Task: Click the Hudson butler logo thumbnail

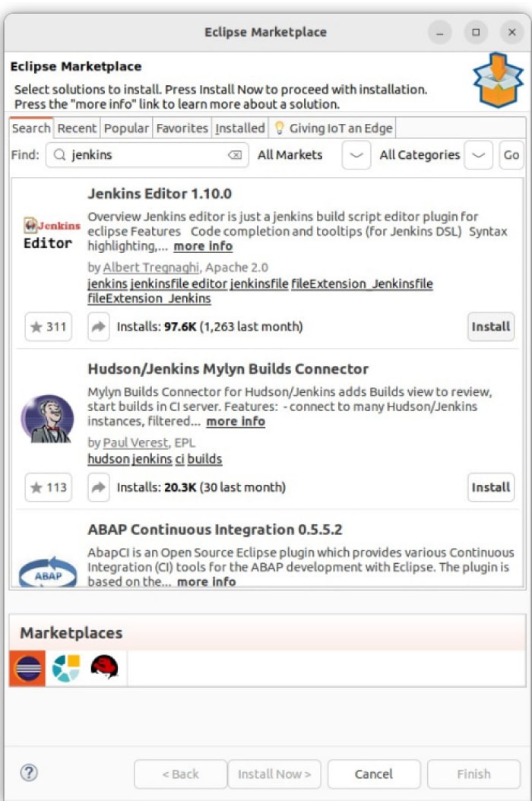Action: (x=48, y=419)
